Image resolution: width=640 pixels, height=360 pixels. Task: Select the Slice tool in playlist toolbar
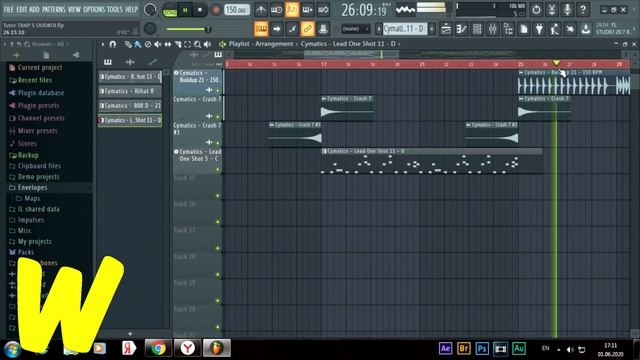point(178,44)
